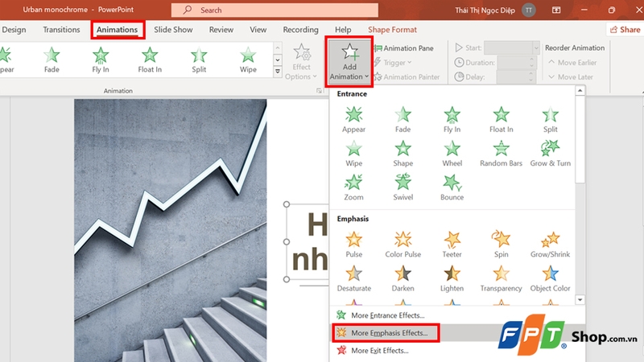Screen dimensions: 644x362
Task: Choose Float In entrance effect in the dropdown
Action: coord(501,119)
